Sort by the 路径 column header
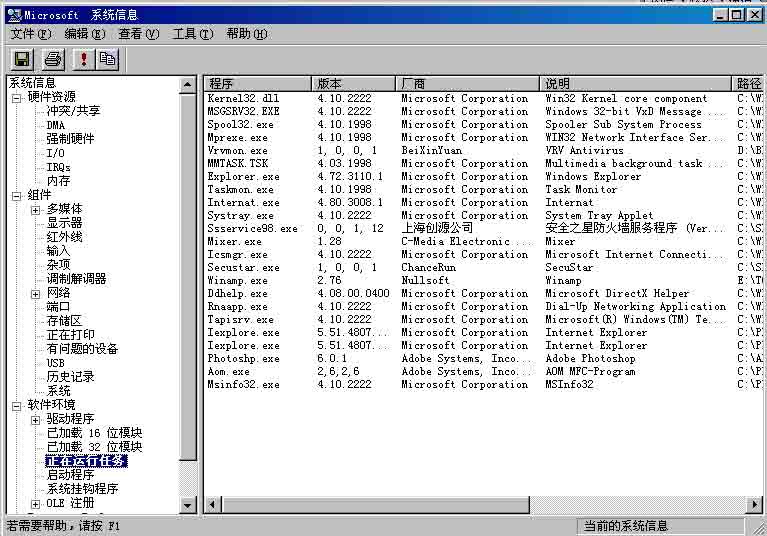 point(747,84)
